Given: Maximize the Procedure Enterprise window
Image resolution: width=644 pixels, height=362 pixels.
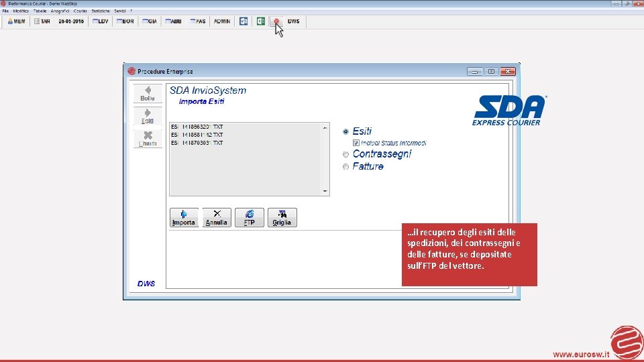Looking at the screenshot, I should (x=491, y=72).
